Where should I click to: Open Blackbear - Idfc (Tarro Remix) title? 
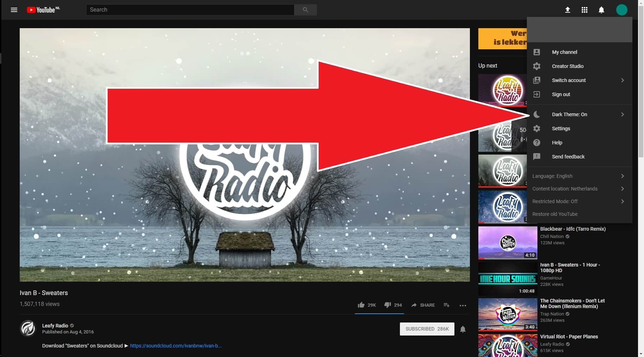tap(573, 229)
